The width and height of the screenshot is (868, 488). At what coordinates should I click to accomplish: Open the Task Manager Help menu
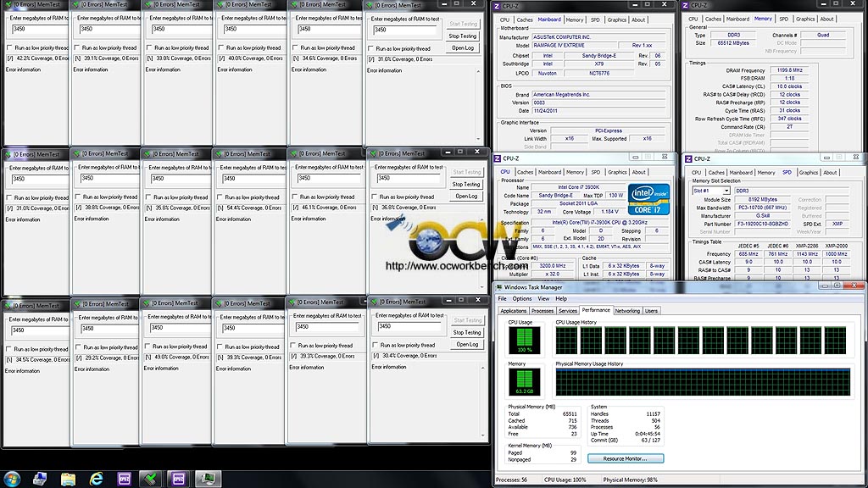click(x=561, y=299)
